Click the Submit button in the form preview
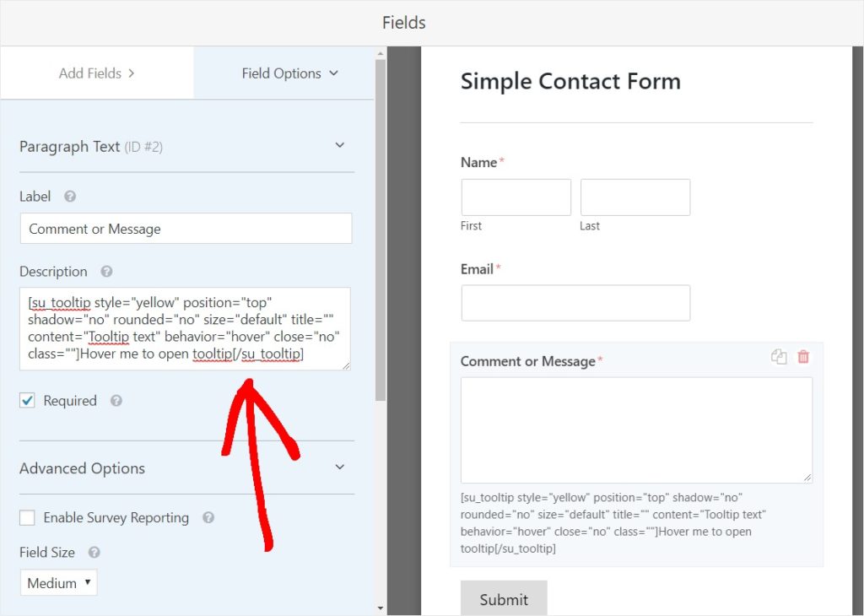Image resolution: width=864 pixels, height=616 pixels. tap(504, 598)
